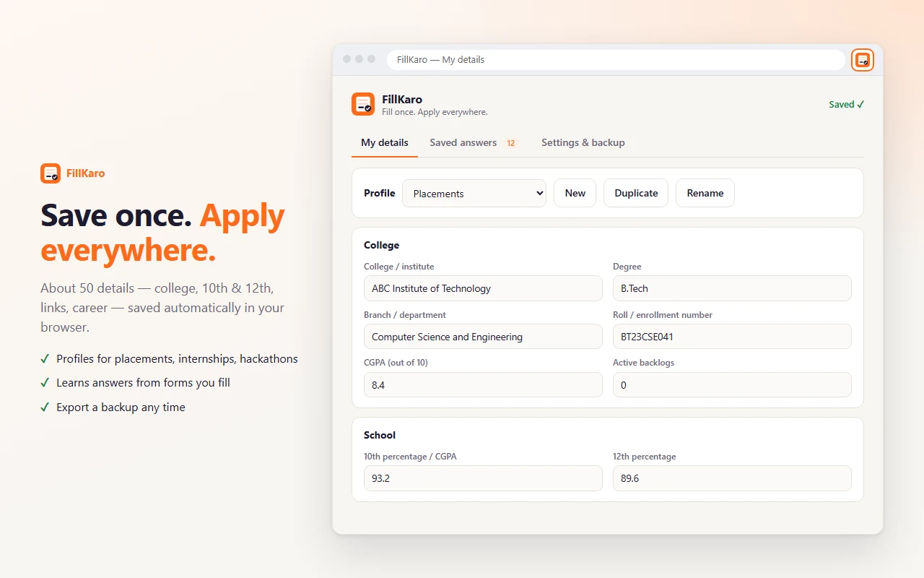Open the Settings & backup tab
This screenshot has height=578, width=924.
point(583,142)
